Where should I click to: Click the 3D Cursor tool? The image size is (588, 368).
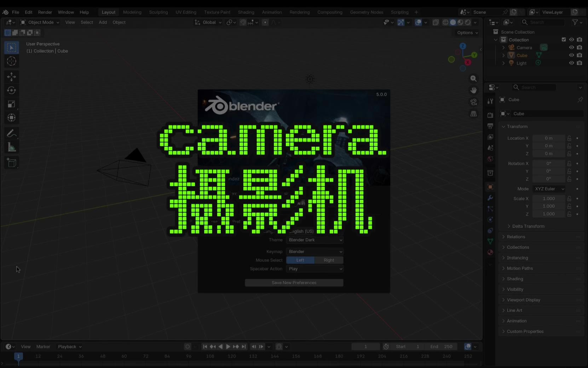pos(11,61)
